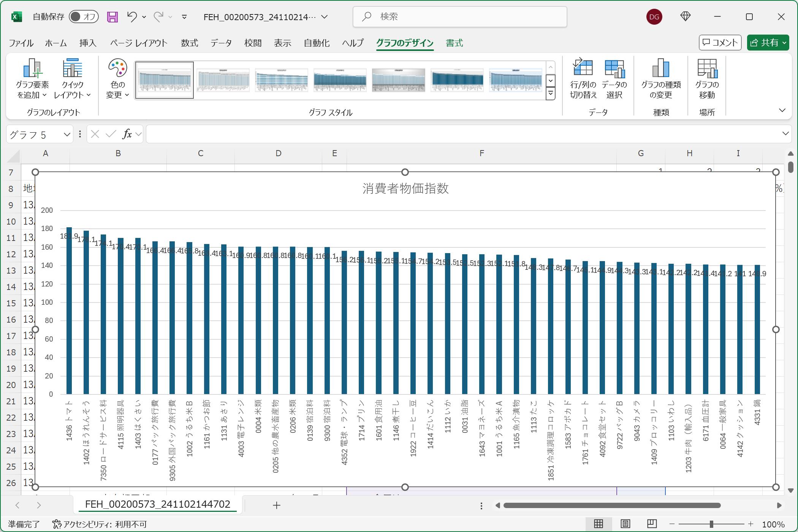
Task: Click the 1436 トマト bar
Action: pyautogui.click(x=69, y=311)
